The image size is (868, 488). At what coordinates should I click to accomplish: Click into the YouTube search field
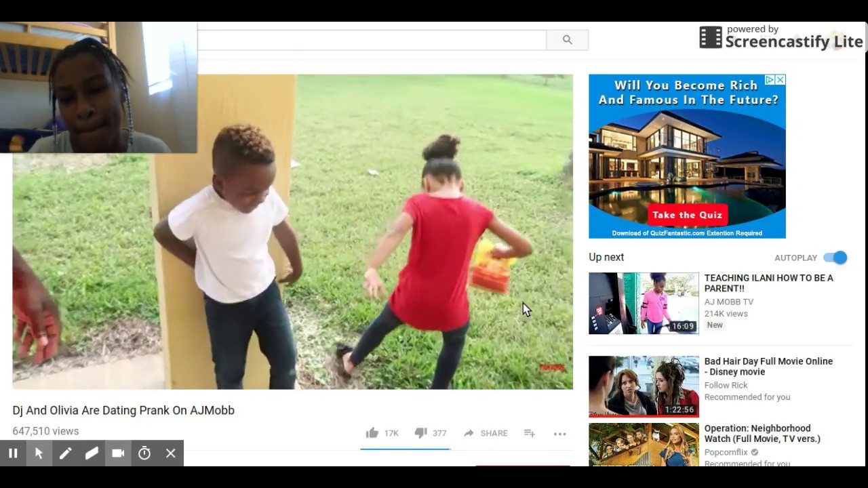(x=372, y=40)
